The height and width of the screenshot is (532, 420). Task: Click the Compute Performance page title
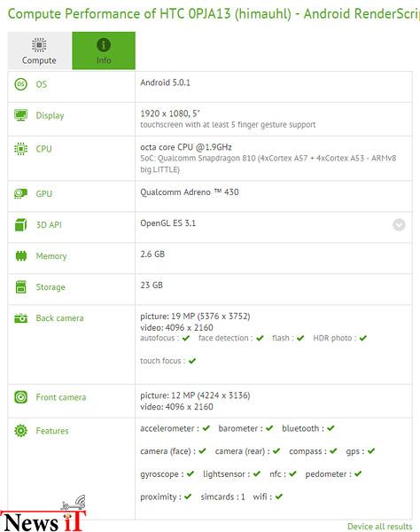[214, 14]
